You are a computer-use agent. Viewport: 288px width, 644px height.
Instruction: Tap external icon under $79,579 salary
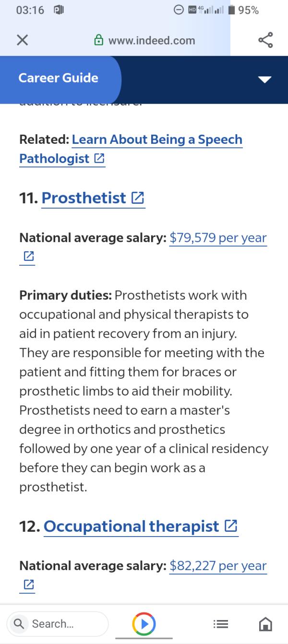click(28, 257)
